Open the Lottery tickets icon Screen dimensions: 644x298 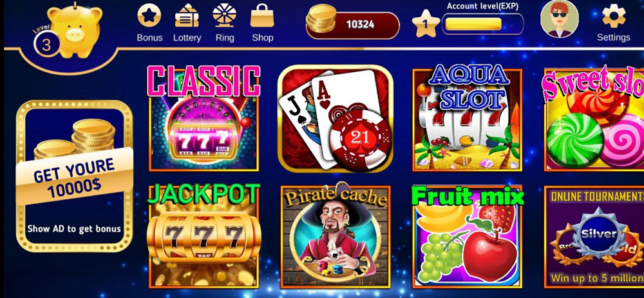coord(187,15)
